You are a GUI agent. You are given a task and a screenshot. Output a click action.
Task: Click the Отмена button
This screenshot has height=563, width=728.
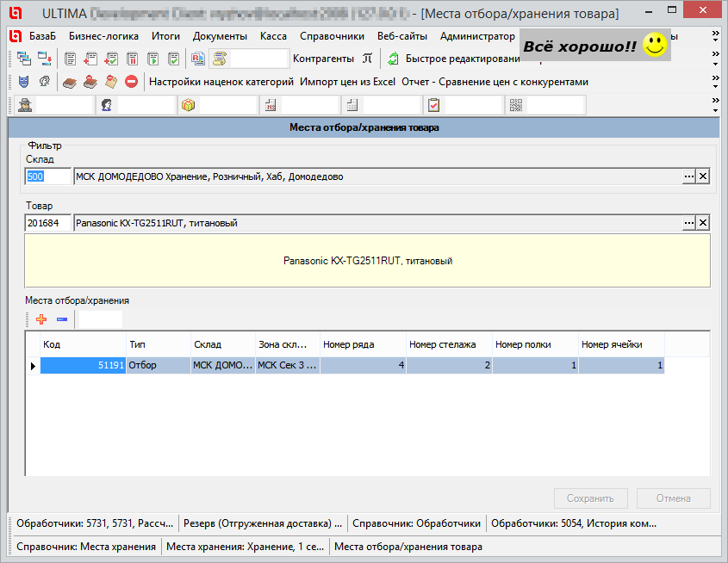click(673, 498)
